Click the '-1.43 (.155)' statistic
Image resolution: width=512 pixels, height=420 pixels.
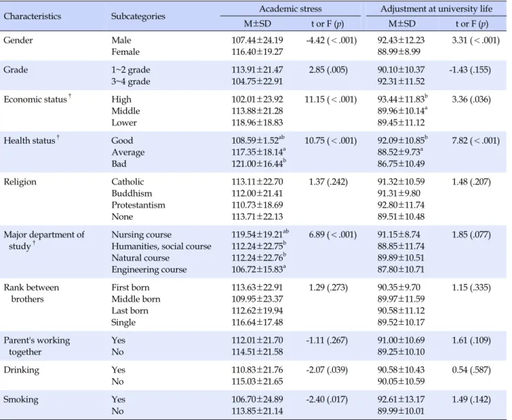[470, 70]
